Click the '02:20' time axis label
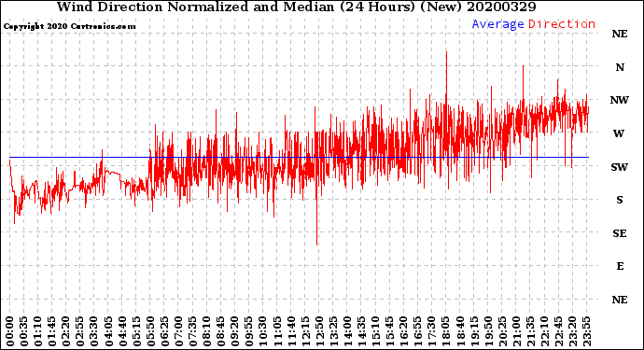Screen dimensions: 644x350 pyautogui.click(x=65, y=331)
